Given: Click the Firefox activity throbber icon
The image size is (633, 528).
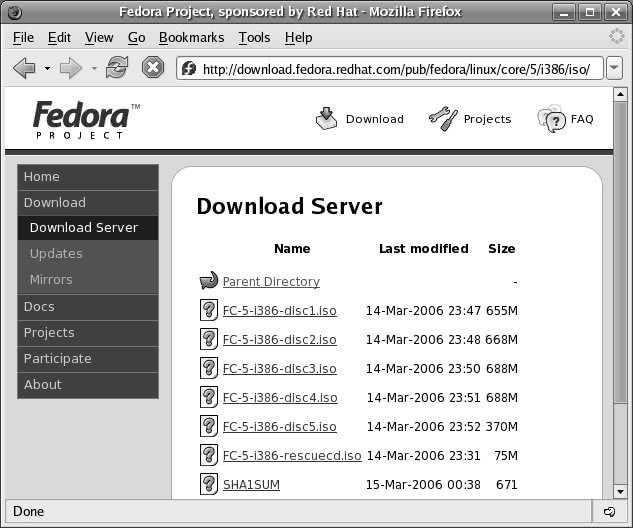Looking at the screenshot, I should [616, 36].
